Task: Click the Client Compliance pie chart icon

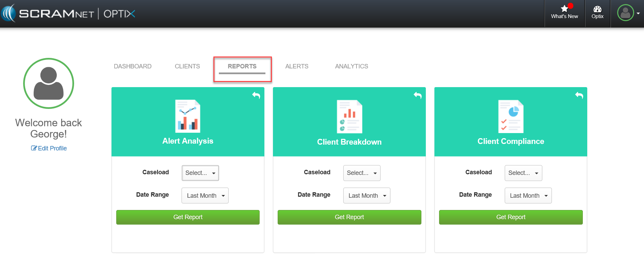Action: point(510,116)
